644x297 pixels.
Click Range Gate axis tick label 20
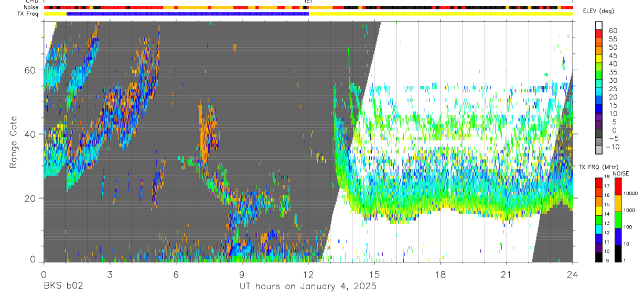(31, 198)
